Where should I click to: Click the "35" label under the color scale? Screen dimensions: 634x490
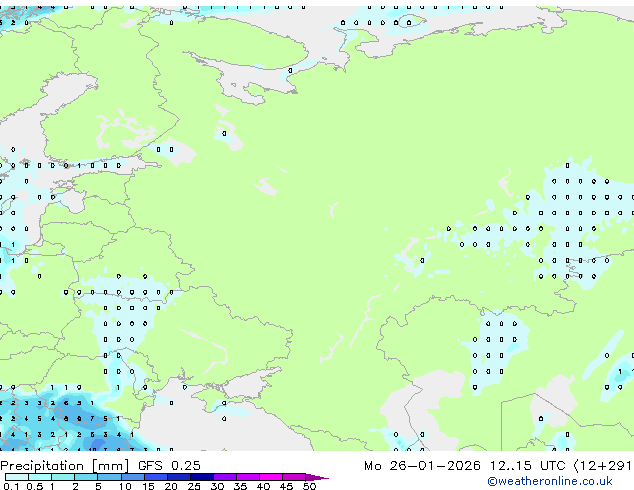[240, 486]
